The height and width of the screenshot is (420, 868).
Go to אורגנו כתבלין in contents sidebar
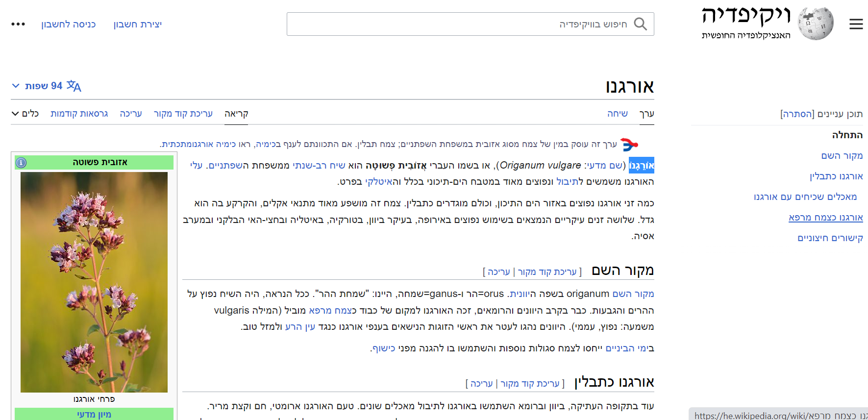pos(836,176)
